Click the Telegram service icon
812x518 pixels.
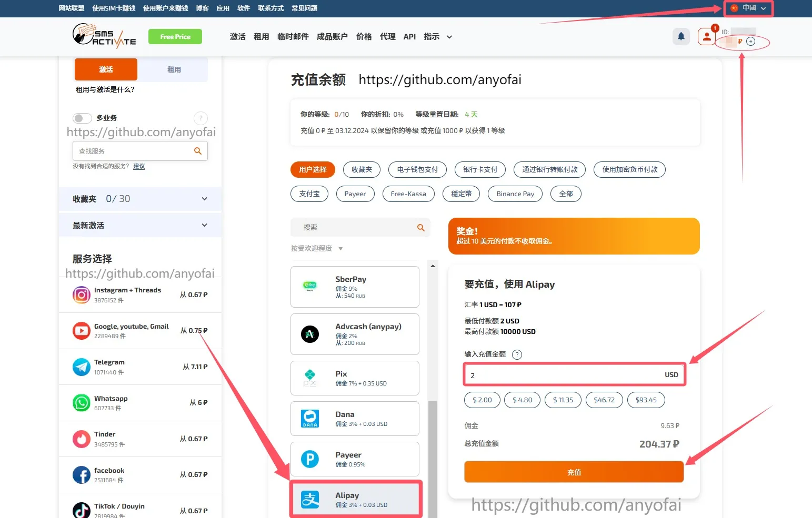tap(82, 367)
